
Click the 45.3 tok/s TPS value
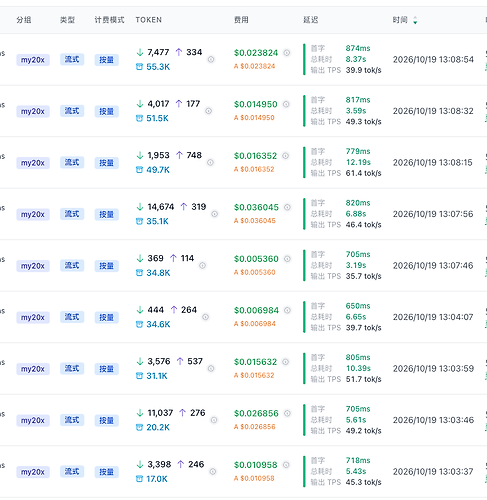pyautogui.click(x=364, y=482)
